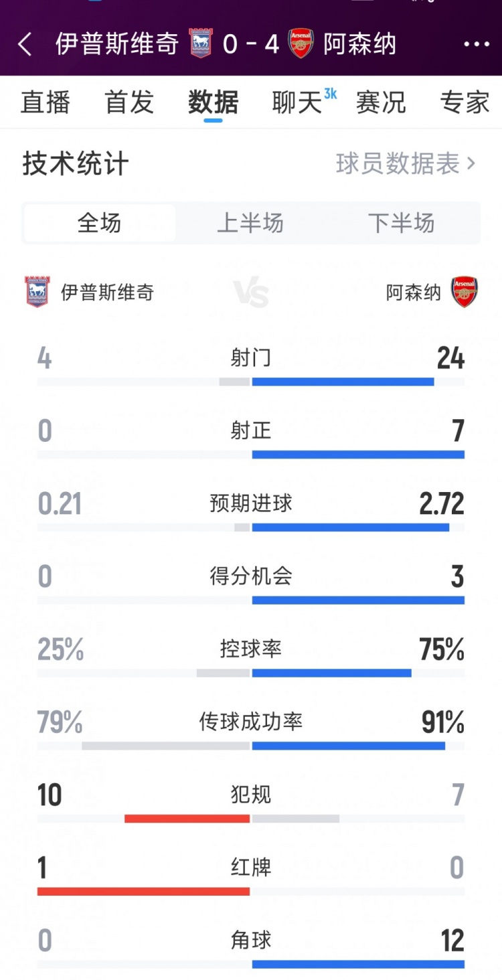This screenshot has width=502, height=980.
Task: Tap the 控球率 possession bar
Action: pyautogui.click(x=251, y=673)
